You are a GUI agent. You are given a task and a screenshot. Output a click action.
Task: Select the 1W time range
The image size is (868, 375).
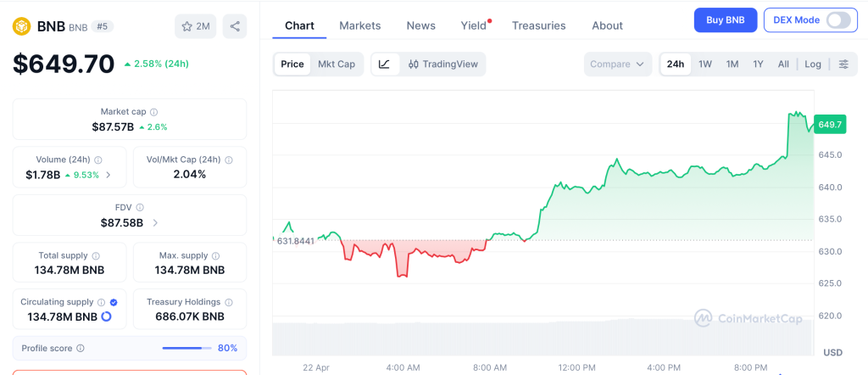pos(704,64)
